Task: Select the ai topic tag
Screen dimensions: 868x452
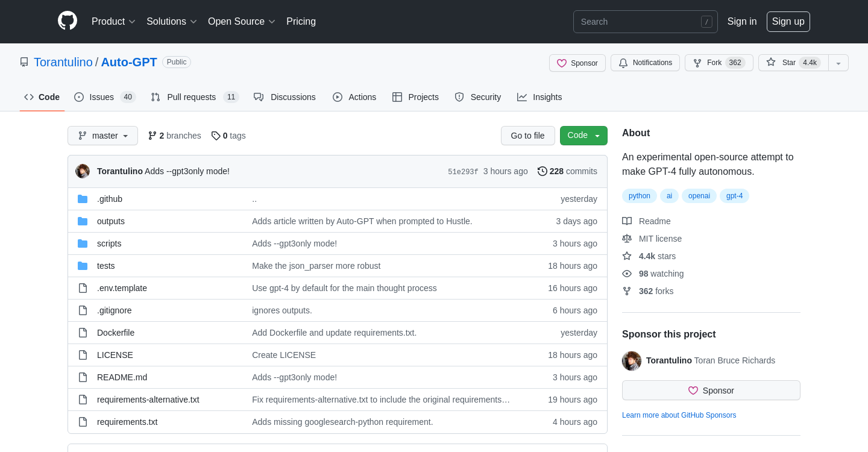Action: coord(669,196)
